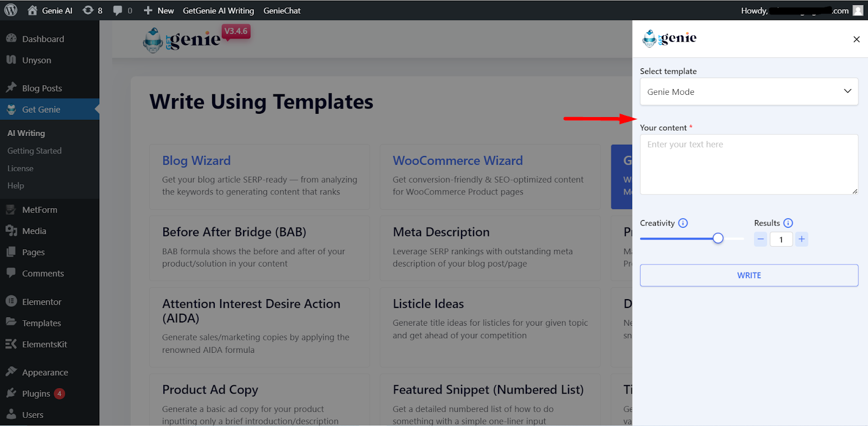
Task: Select the Before After Bridge (BAB) template
Action: point(260,248)
